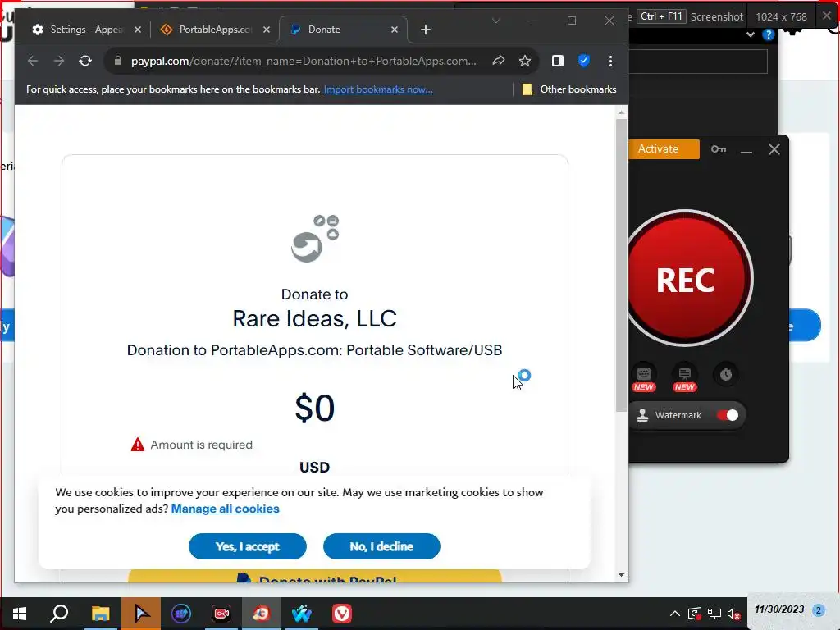
Task: Close the PortableApps.com tab
Action: coord(267,30)
